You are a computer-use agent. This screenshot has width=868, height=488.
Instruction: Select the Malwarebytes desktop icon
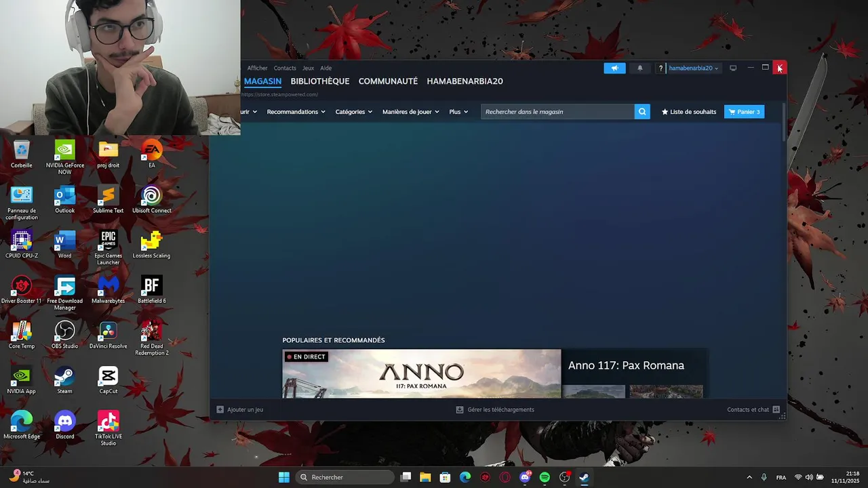108,290
